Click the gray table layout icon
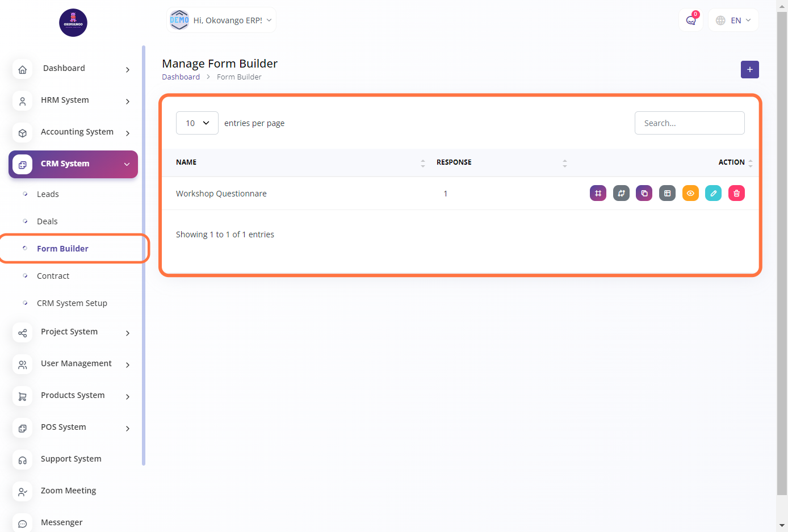The height and width of the screenshot is (532, 788). click(x=667, y=194)
